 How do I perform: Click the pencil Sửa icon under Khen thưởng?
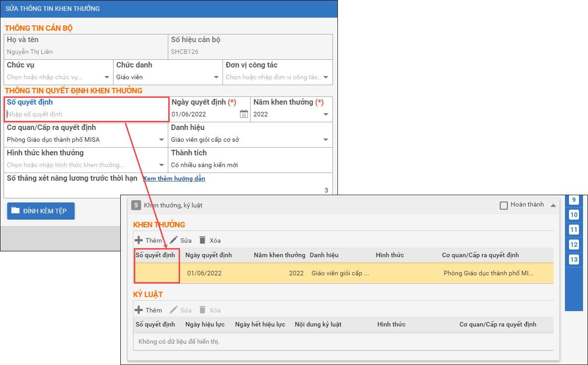click(173, 240)
